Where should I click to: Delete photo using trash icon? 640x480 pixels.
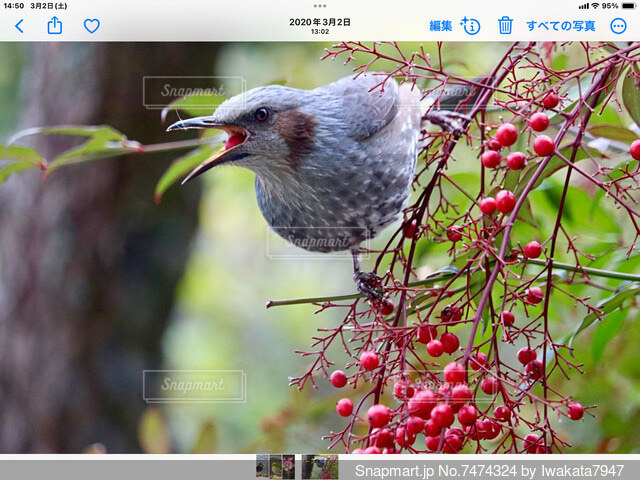point(505,26)
